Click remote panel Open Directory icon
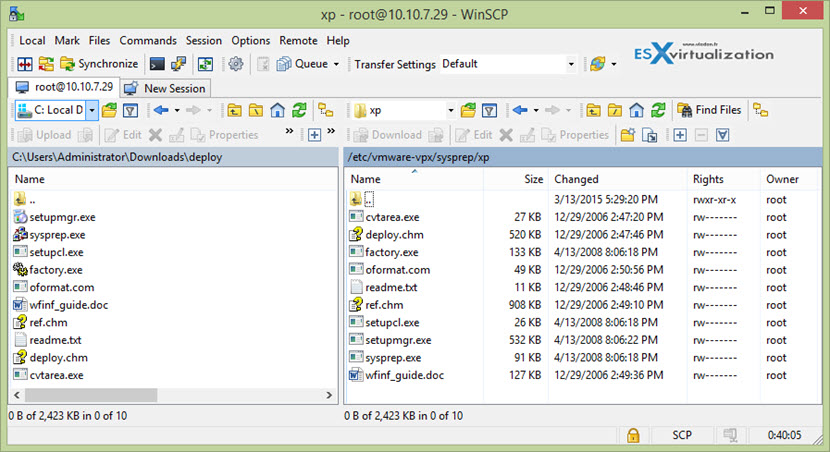 [x=468, y=110]
